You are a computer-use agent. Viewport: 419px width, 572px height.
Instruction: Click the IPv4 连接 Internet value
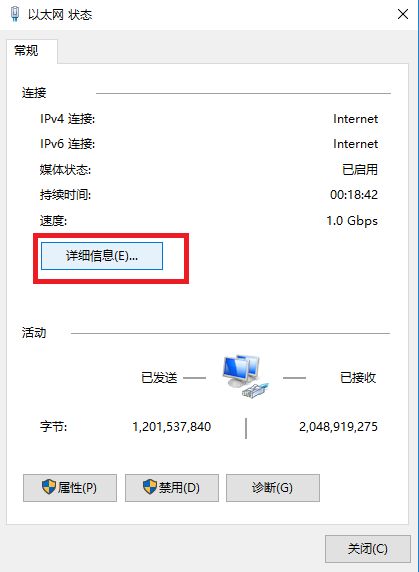coord(356,119)
